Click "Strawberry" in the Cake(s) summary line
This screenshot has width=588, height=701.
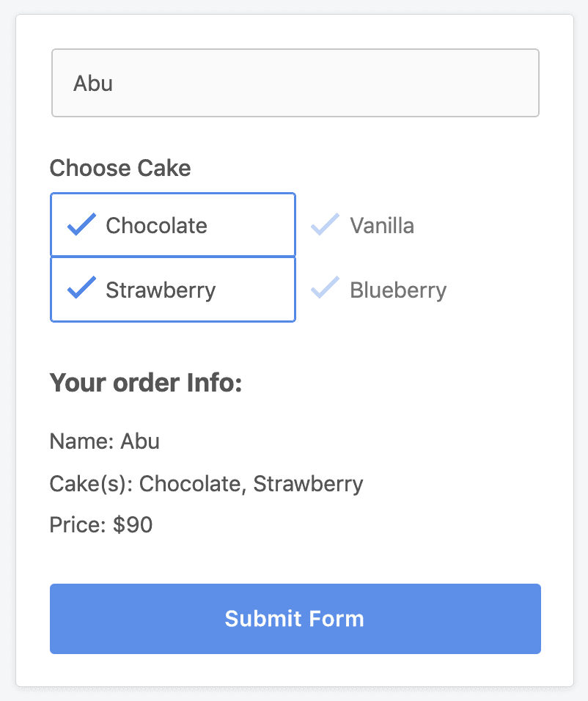point(308,485)
